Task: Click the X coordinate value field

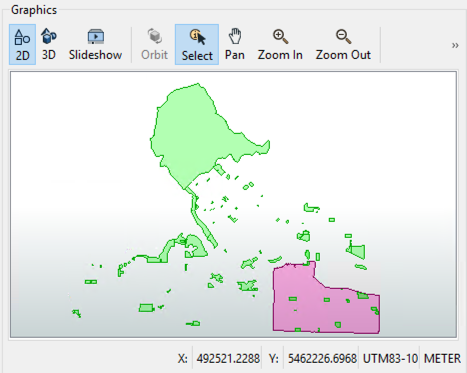Action: click(228, 359)
